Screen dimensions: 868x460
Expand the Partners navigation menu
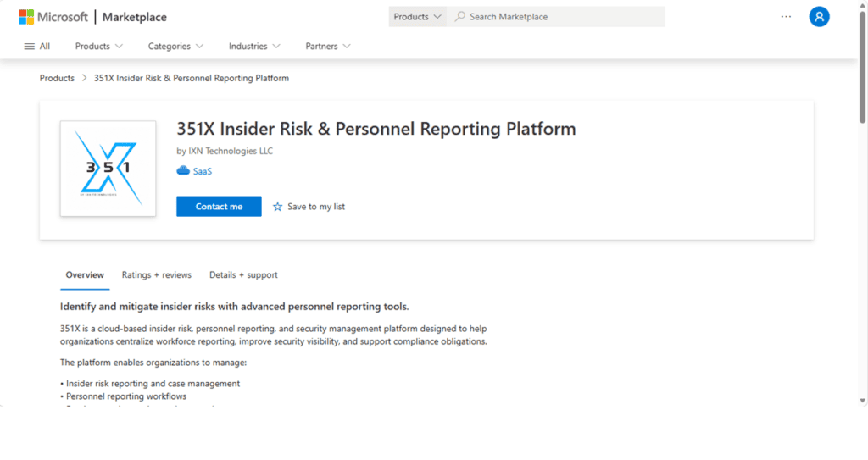tap(328, 47)
